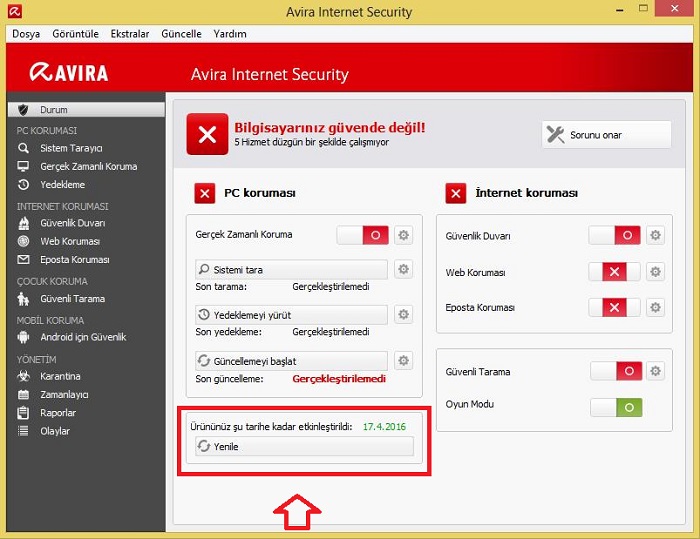Screen dimensions: 700x539
Task: Open the Görüntüle menu
Action: pos(75,34)
